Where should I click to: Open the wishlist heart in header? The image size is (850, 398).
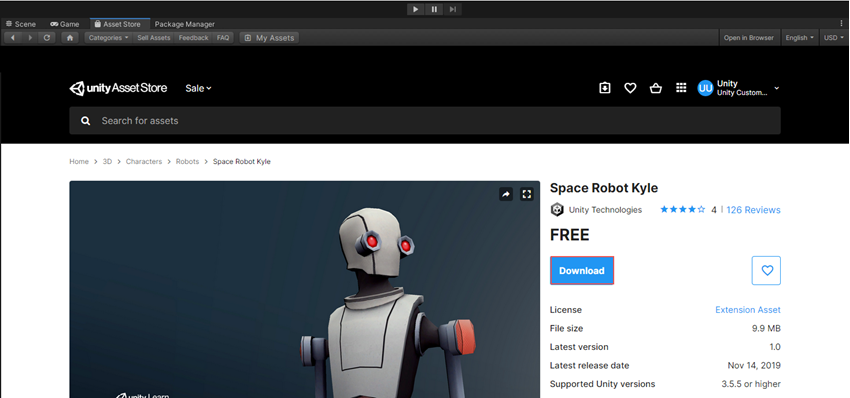tap(630, 88)
